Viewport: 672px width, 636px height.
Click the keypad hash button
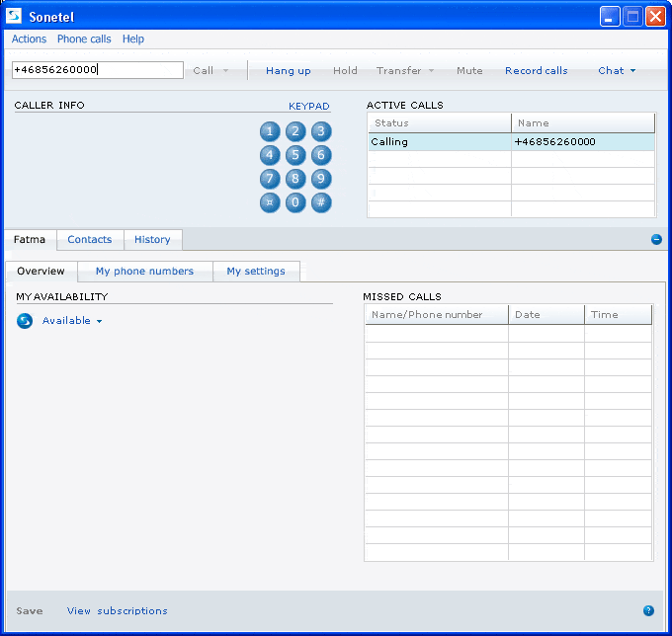321,202
